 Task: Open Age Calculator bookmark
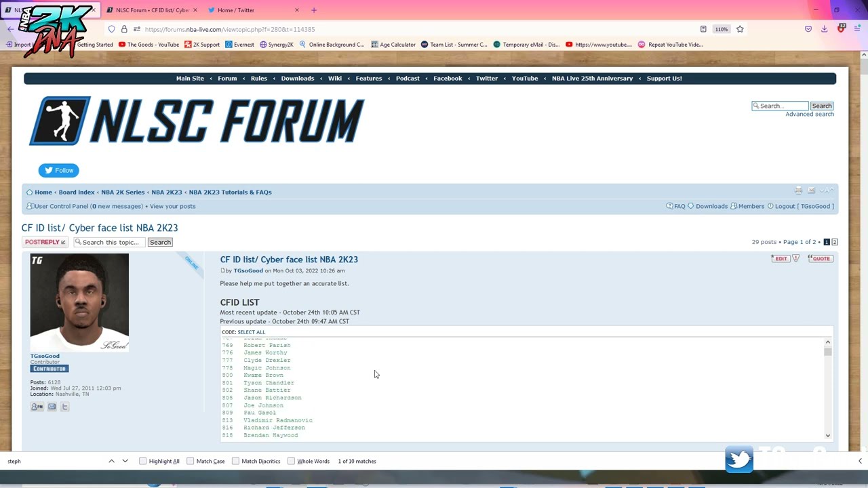tap(392, 45)
